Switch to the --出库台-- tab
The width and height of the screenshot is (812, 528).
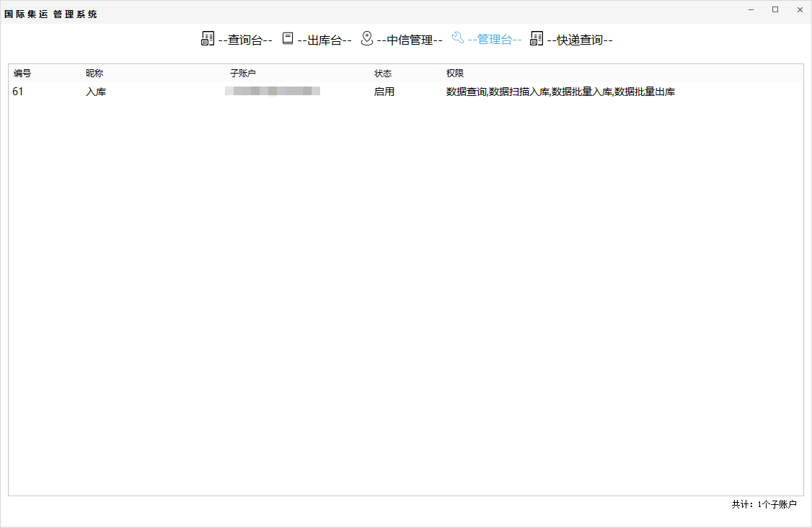coord(325,40)
